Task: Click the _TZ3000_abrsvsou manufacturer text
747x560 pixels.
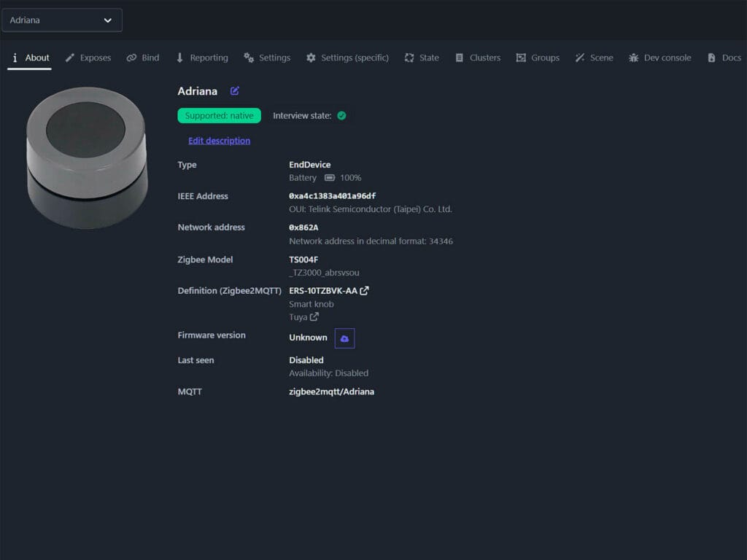Action: [x=325, y=273]
